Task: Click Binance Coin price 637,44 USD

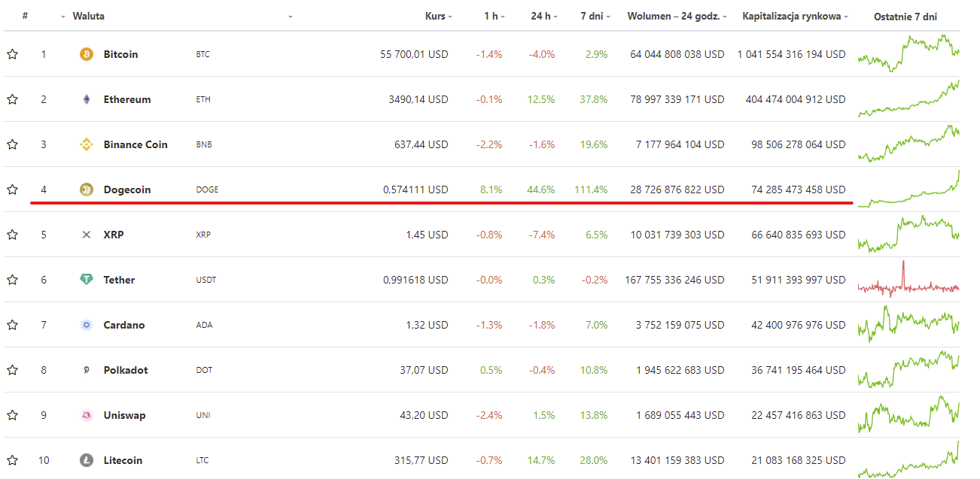Action: 422,144
